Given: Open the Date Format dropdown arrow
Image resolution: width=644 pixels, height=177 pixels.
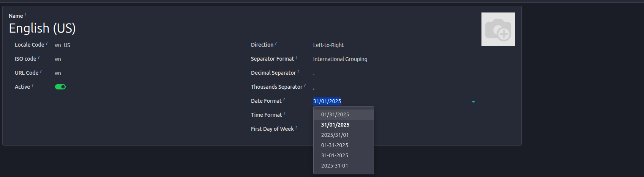Looking at the screenshot, I should click(x=473, y=102).
